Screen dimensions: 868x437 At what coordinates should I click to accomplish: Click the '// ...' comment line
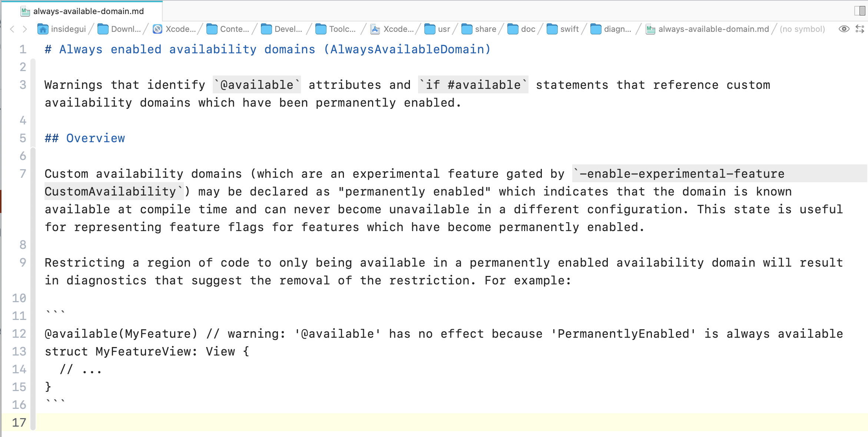tap(81, 369)
